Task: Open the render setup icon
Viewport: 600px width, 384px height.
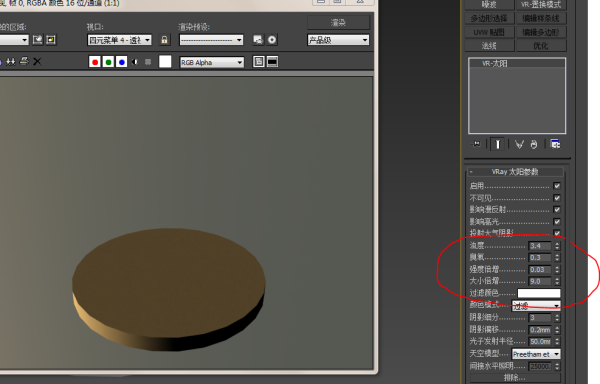Action: click(258, 40)
